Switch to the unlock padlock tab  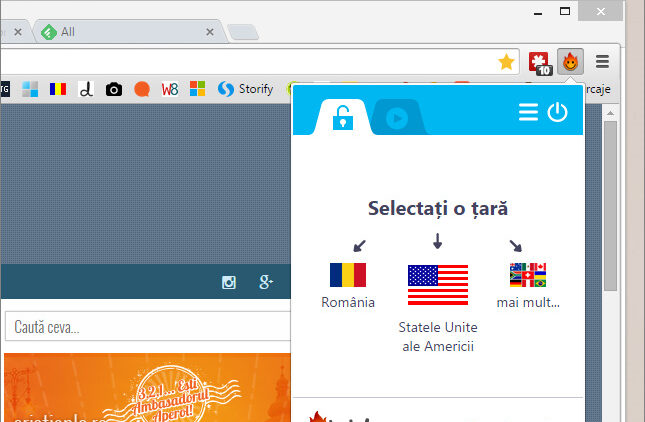(343, 118)
